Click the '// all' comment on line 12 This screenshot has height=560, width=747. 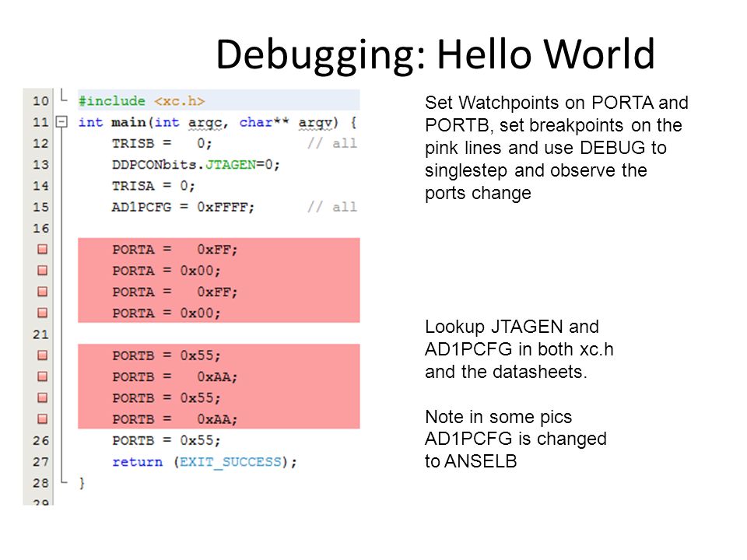tap(332, 143)
